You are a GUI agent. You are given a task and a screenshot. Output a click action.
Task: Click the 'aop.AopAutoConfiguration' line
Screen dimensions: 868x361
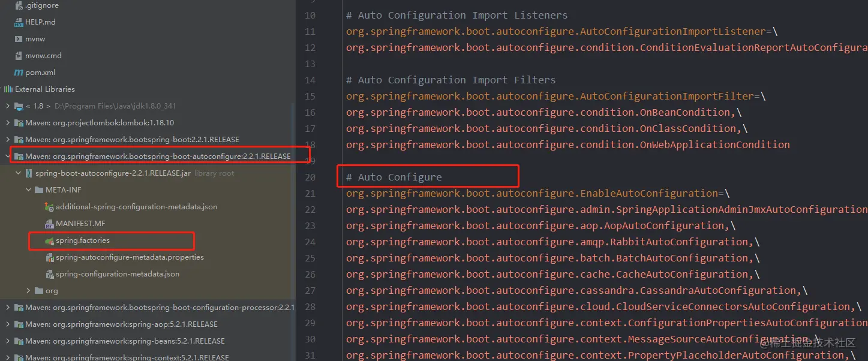540,226
